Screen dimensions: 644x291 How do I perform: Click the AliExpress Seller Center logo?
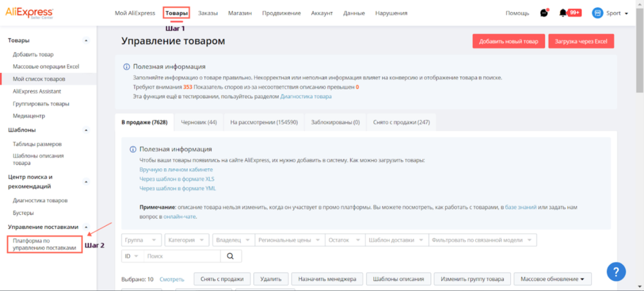click(29, 13)
